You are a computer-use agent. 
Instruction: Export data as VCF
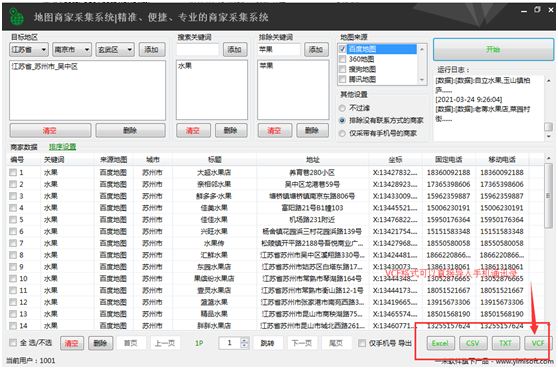click(x=538, y=343)
